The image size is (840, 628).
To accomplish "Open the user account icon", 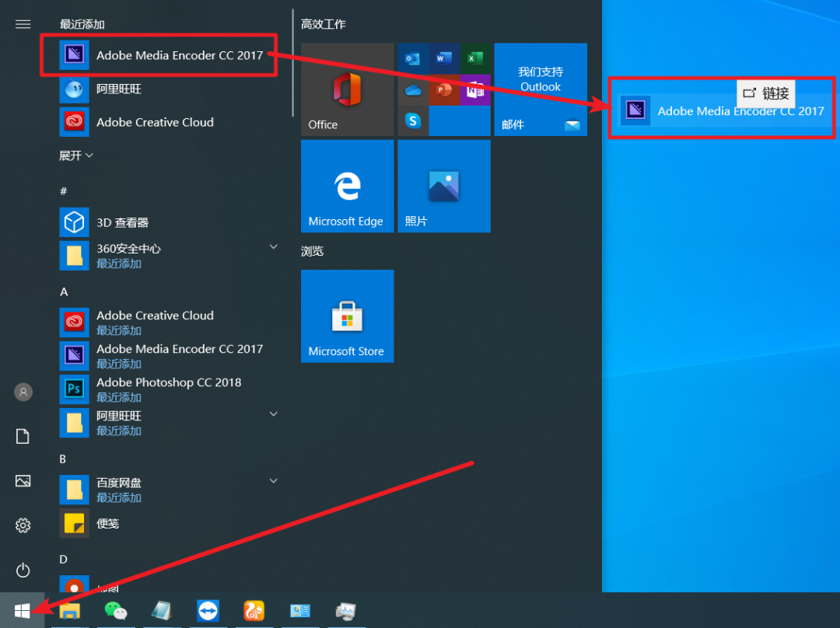I will coord(23,392).
